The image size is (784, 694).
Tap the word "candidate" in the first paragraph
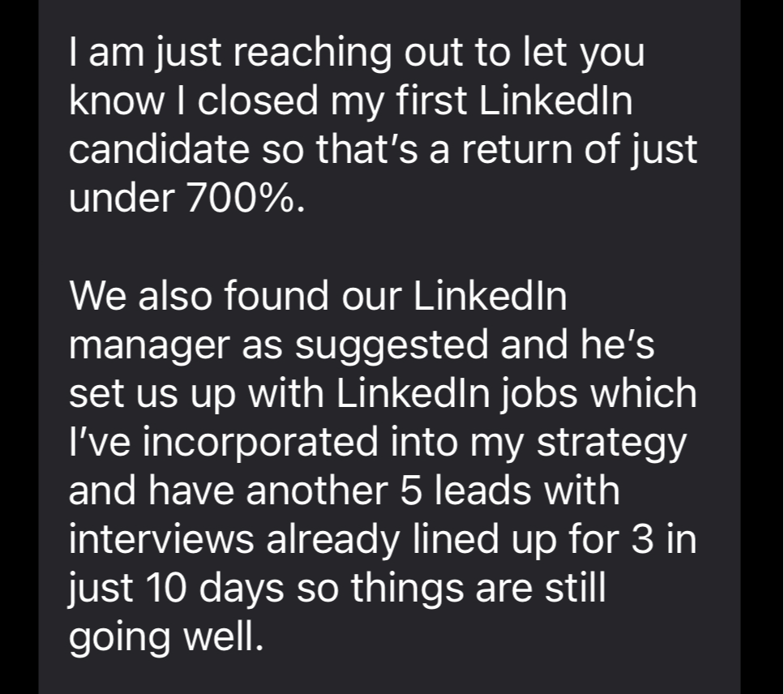(160, 149)
